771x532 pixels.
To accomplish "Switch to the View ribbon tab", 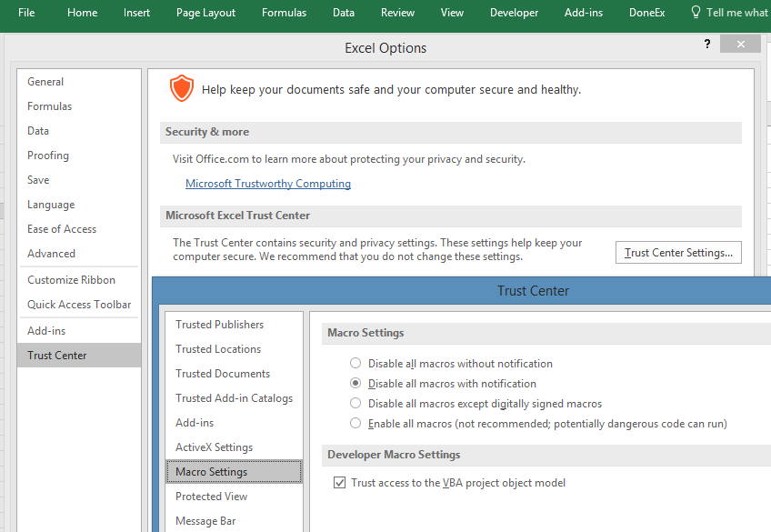I will point(452,13).
